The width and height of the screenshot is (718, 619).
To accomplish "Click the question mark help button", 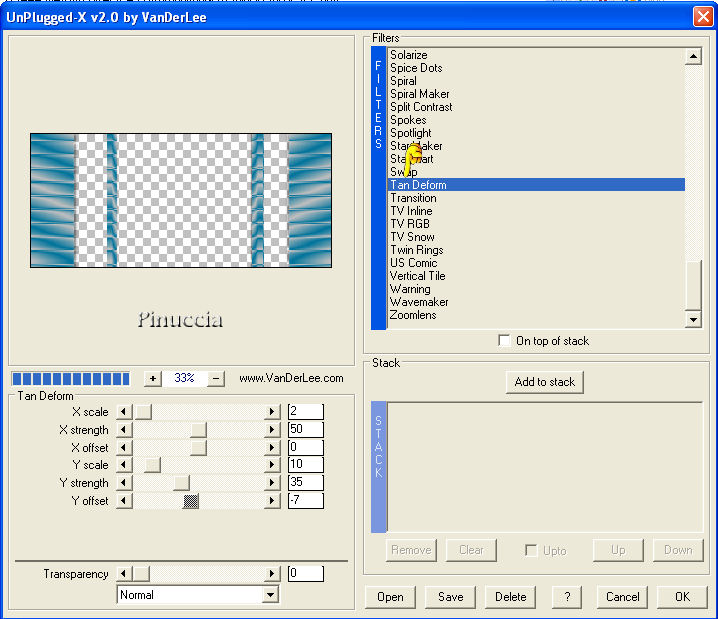I will [567, 597].
